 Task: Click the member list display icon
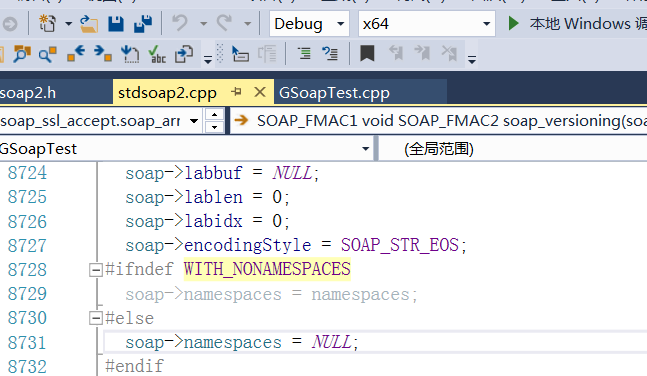(240, 54)
